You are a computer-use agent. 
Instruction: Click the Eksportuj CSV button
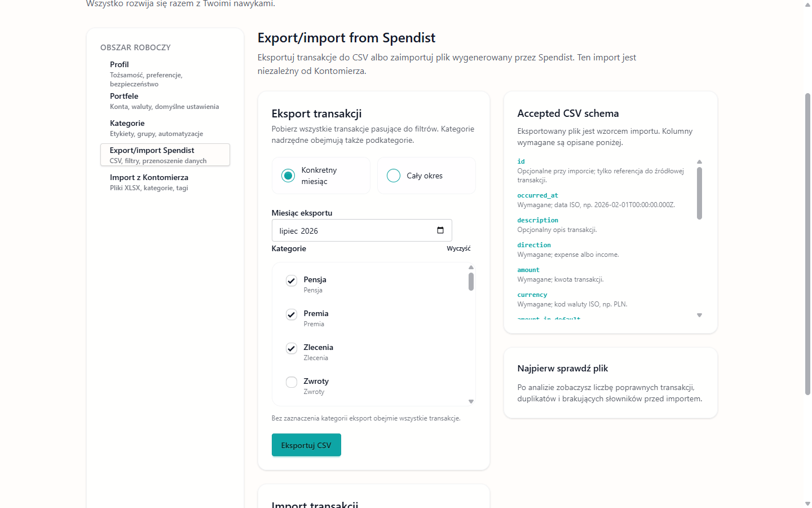[306, 445]
